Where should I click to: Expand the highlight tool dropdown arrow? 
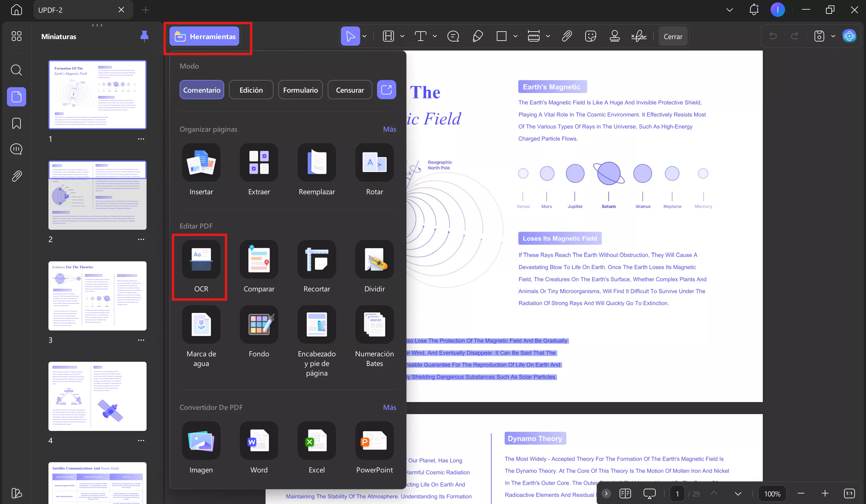point(402,36)
